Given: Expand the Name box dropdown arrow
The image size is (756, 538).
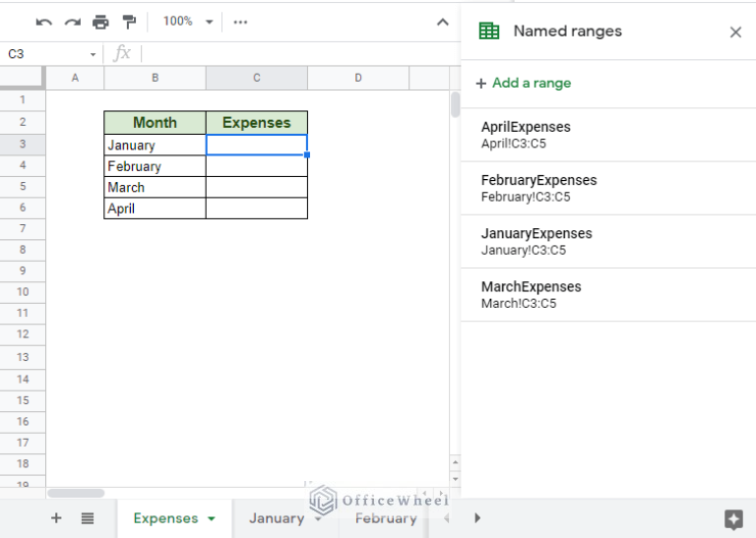Looking at the screenshot, I should (x=94, y=55).
